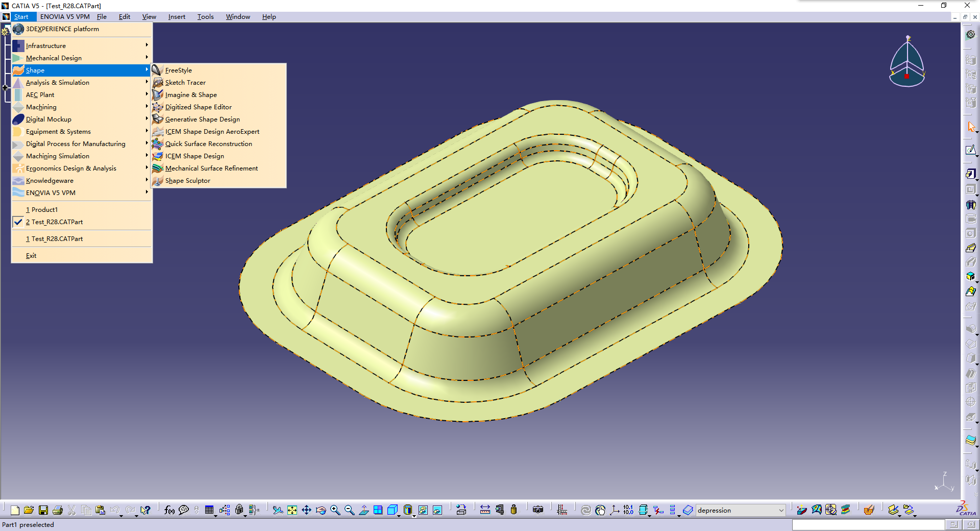Open the Formula f(x) tool
This screenshot has height=531, width=980.
coord(169,510)
